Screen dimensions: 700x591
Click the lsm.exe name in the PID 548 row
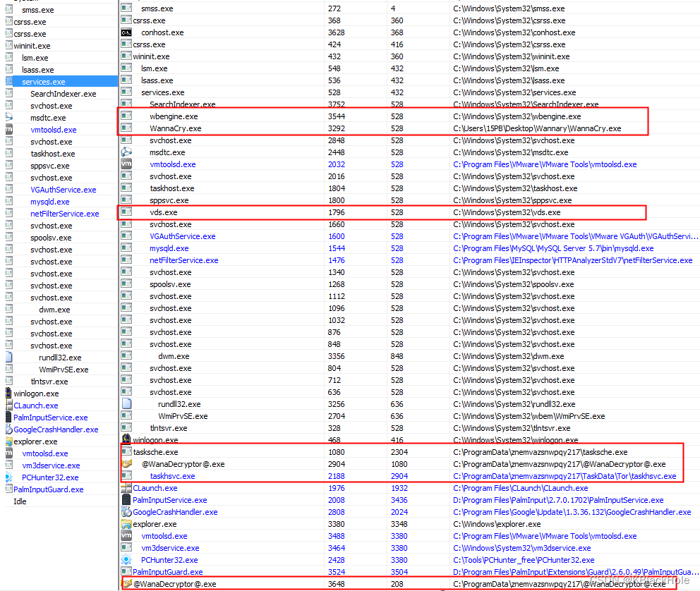tap(154, 68)
